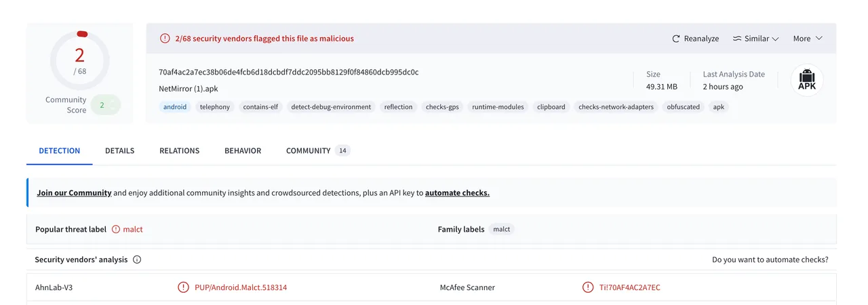Click the 2/68 security vendors flagged text
This screenshot has height=305, width=868.
coord(264,39)
